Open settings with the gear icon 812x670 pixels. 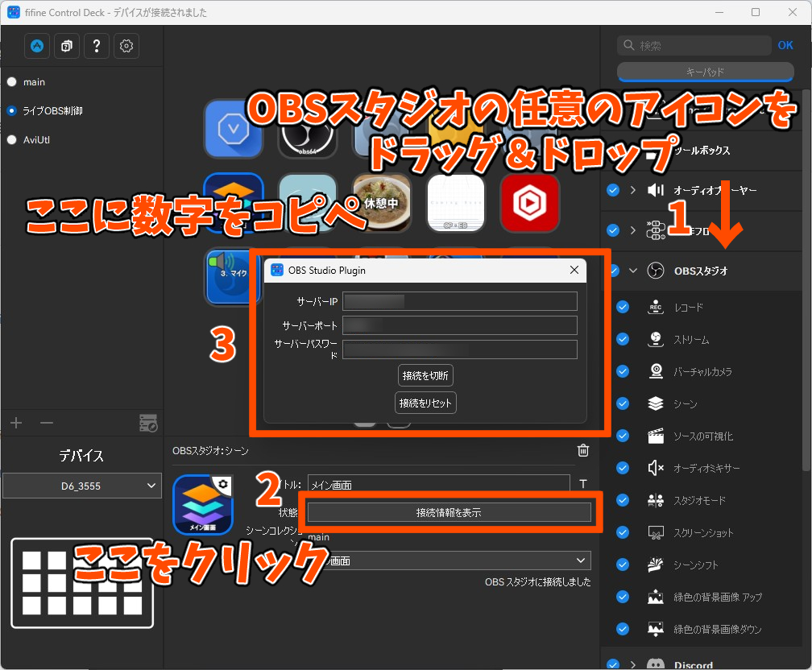[x=126, y=46]
